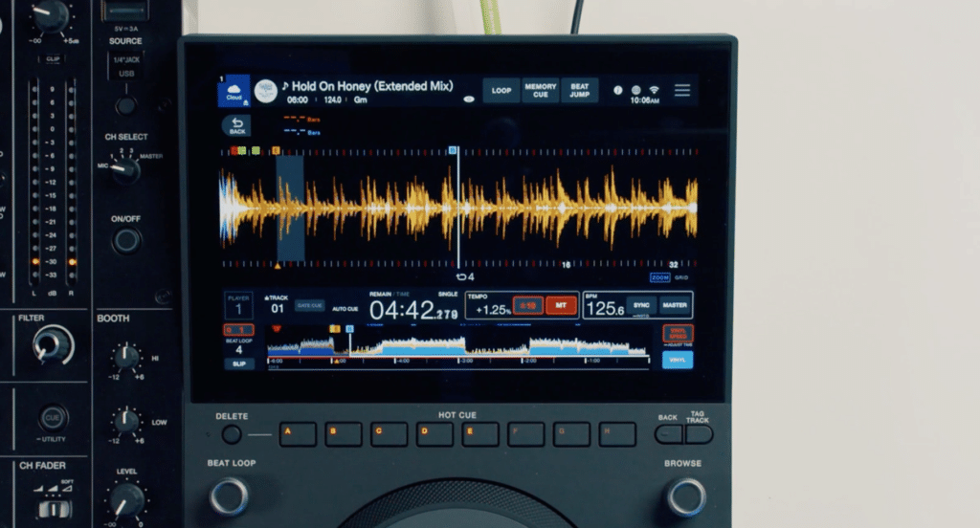Screen dimensions: 980x528
Task: Tap the CH SELECT knob
Action: tap(125, 169)
